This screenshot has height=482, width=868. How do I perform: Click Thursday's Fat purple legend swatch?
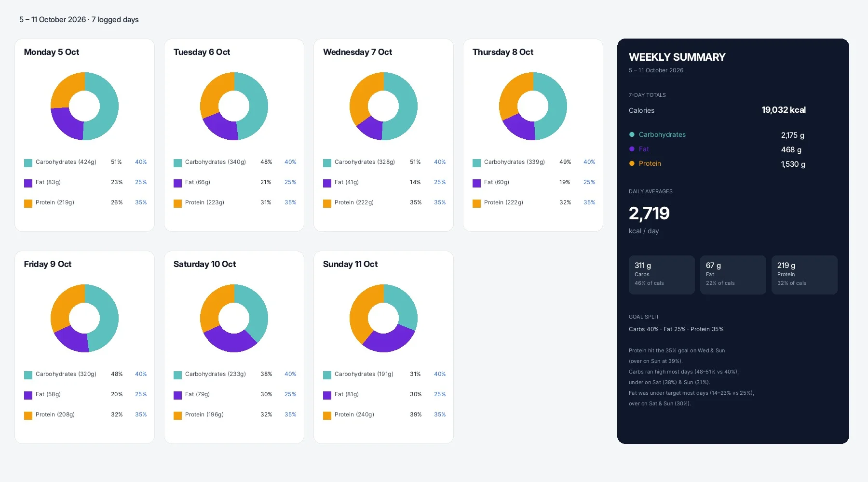point(476,183)
